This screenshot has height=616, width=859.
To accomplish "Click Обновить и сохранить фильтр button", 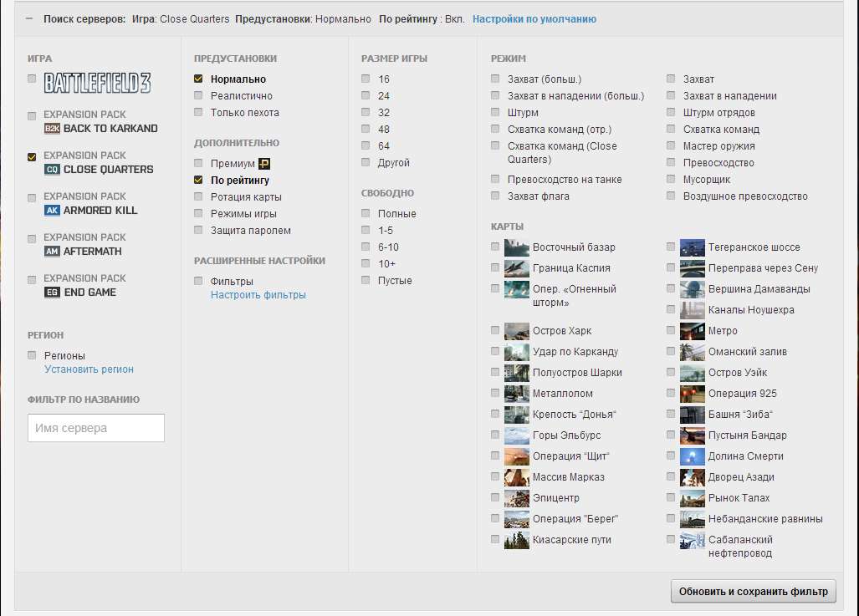I will pos(754,592).
